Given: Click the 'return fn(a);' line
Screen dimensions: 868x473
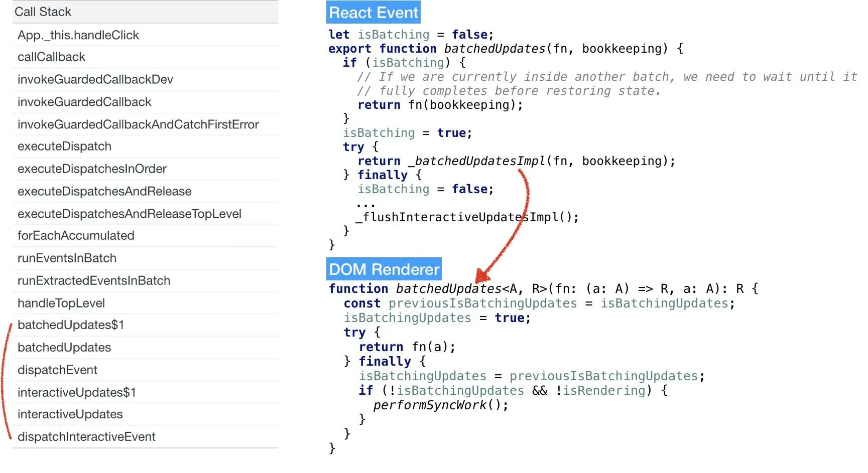Looking at the screenshot, I should (407, 347).
